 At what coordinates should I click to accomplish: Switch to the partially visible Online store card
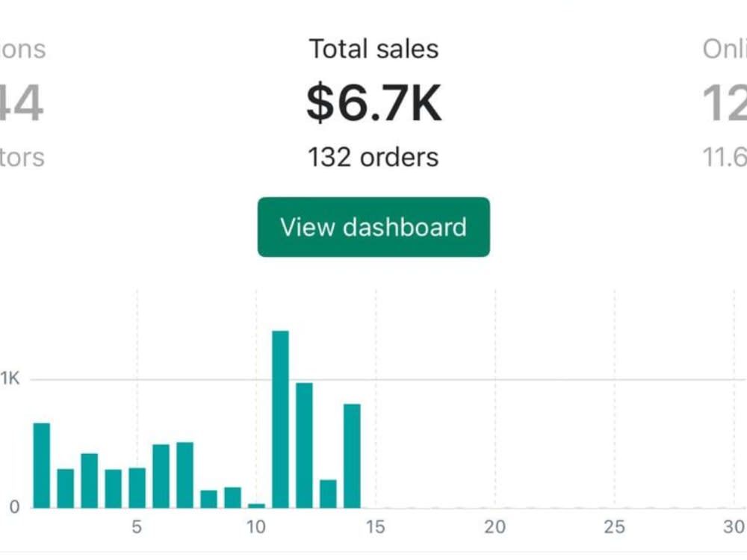pyautogui.click(x=724, y=102)
